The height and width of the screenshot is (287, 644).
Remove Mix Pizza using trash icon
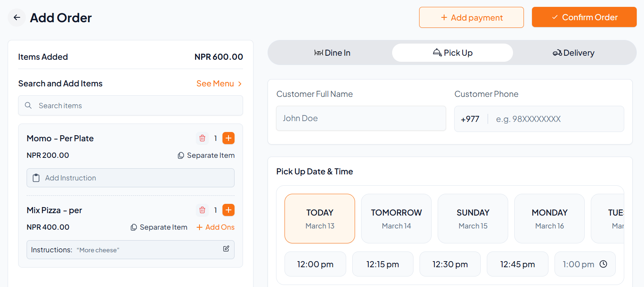click(202, 210)
